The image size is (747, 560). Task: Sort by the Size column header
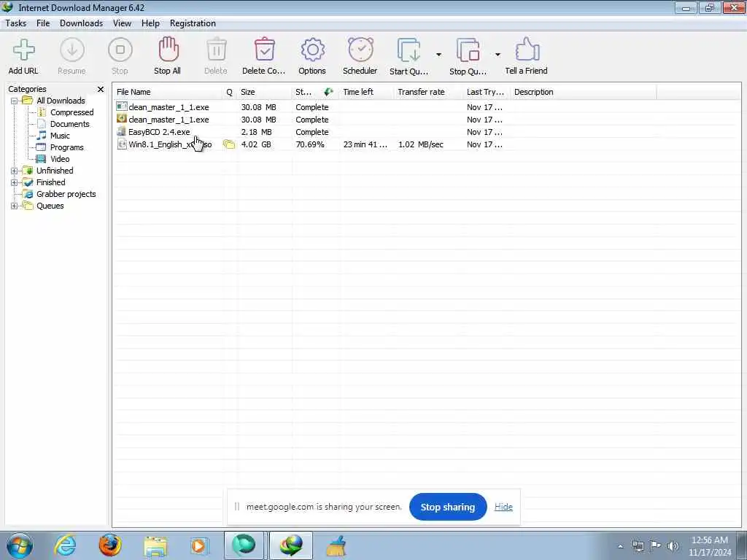click(264, 92)
